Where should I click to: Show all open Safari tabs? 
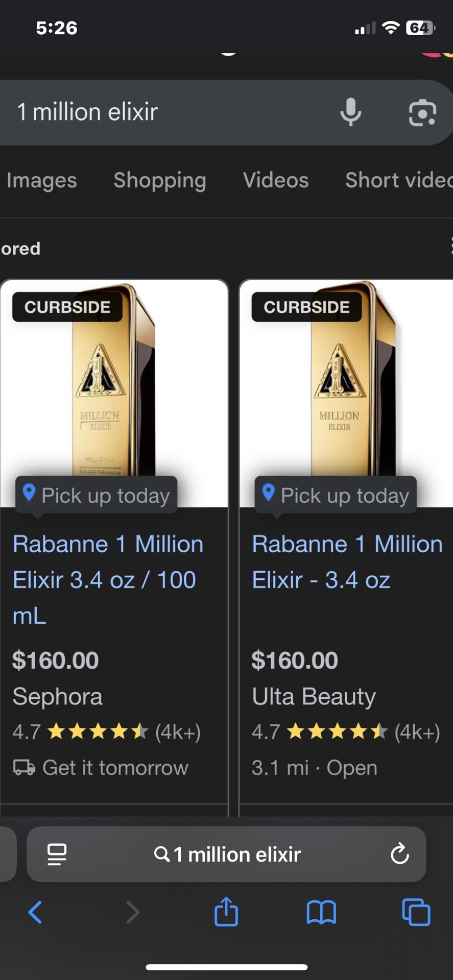click(x=416, y=912)
